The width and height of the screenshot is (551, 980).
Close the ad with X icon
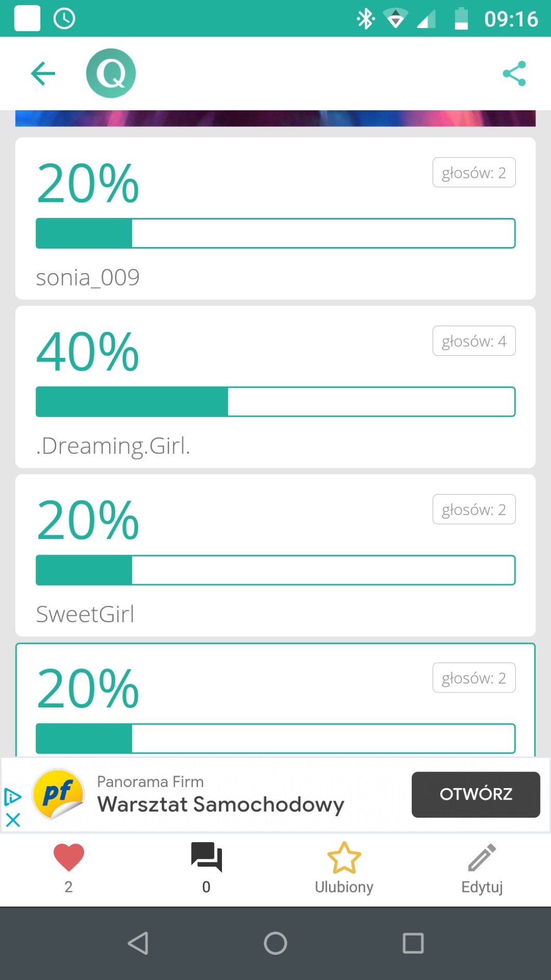[13, 820]
